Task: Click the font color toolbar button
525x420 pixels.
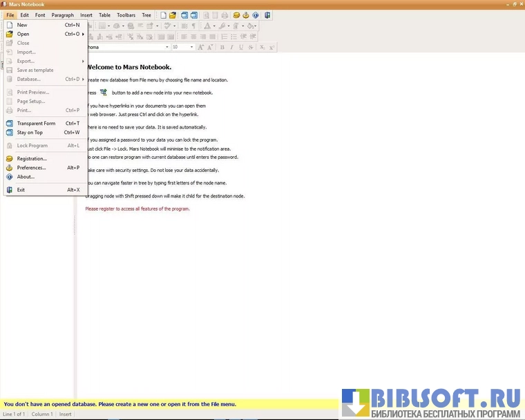Action: click(208, 26)
